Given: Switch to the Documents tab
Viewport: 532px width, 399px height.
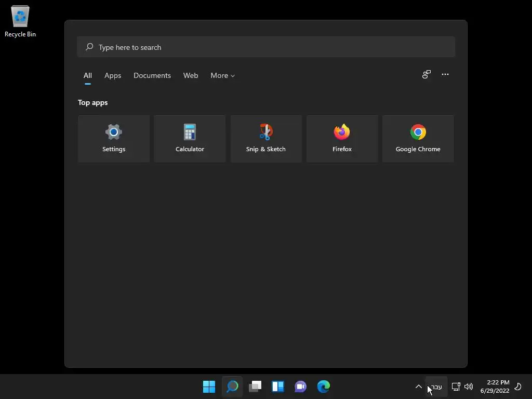Looking at the screenshot, I should pos(152,76).
